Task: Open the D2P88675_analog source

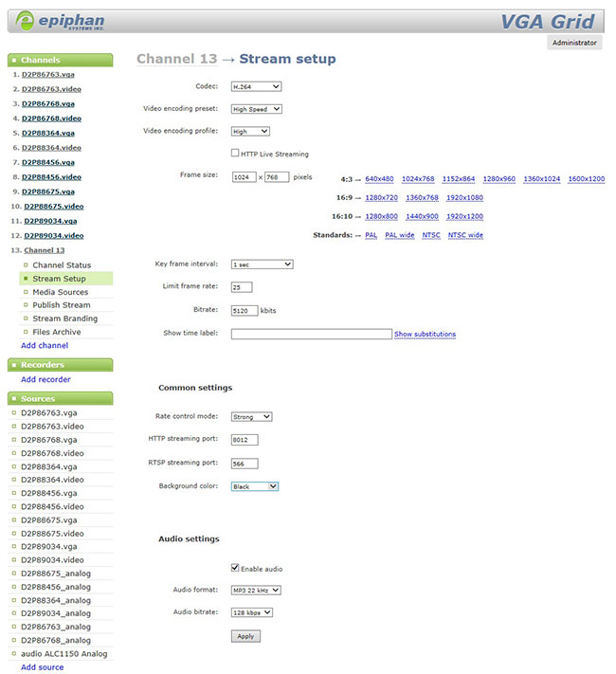Action: pyautogui.click(x=56, y=574)
